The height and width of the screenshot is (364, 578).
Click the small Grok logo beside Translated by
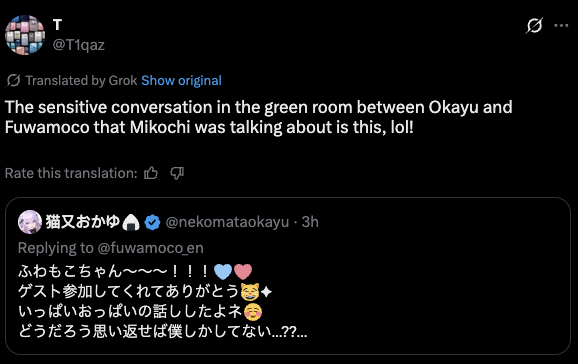pos(13,80)
